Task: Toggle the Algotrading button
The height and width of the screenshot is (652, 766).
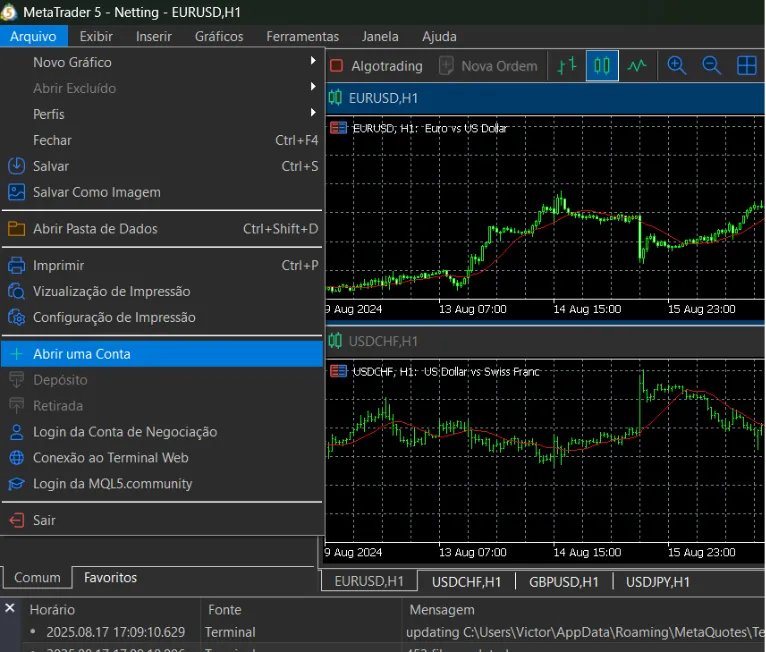Action: pos(376,66)
